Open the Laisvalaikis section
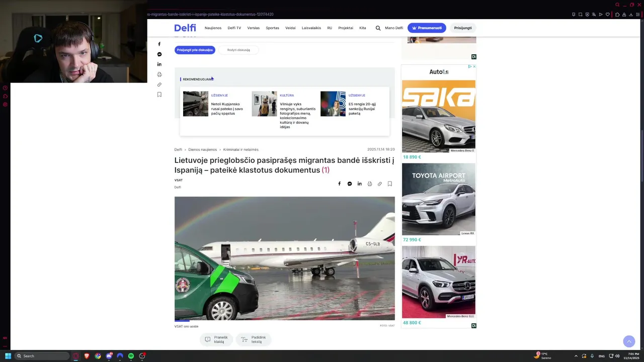This screenshot has width=644, height=362. [311, 28]
